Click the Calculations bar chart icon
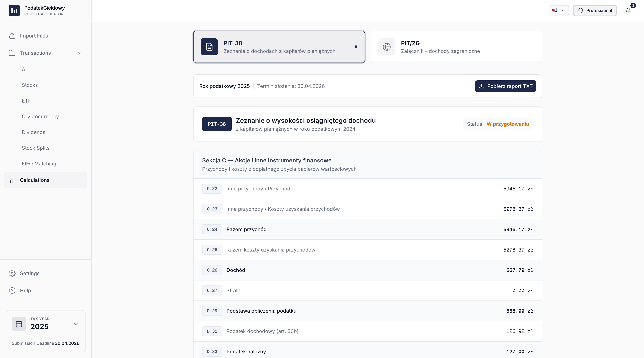Viewport: 644px width, 358px height. tap(12, 180)
